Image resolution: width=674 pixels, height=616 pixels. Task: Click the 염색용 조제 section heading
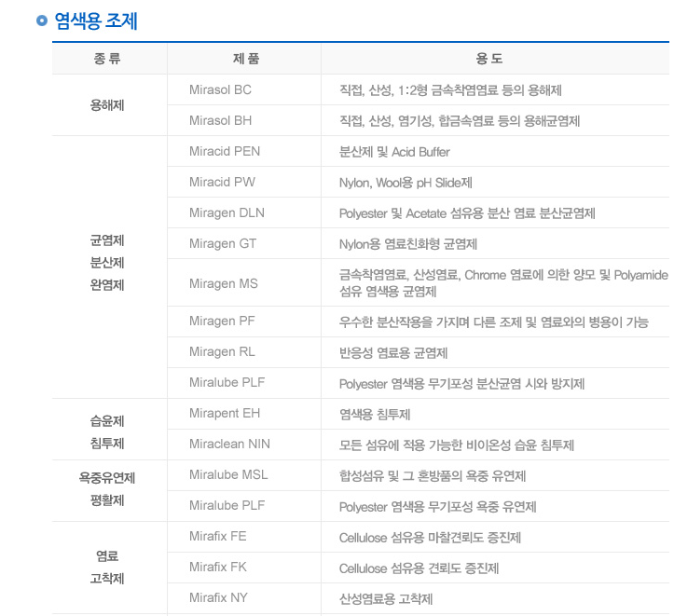click(x=96, y=21)
